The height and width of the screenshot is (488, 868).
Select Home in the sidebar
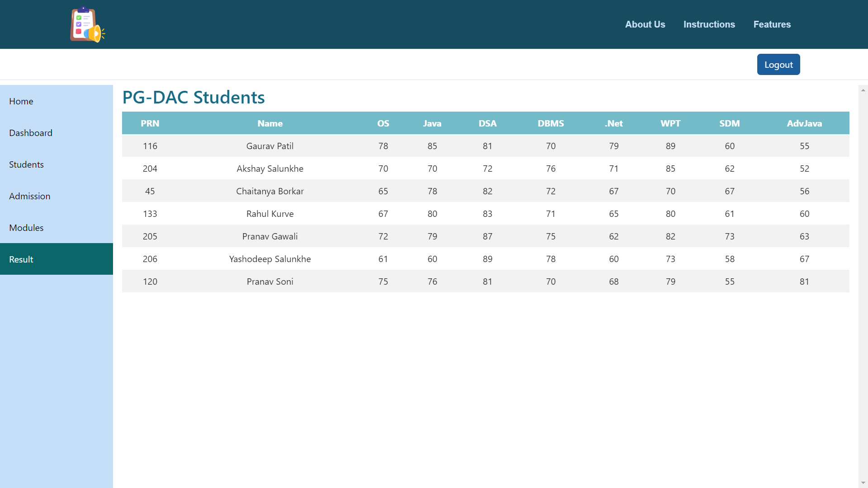click(x=21, y=101)
